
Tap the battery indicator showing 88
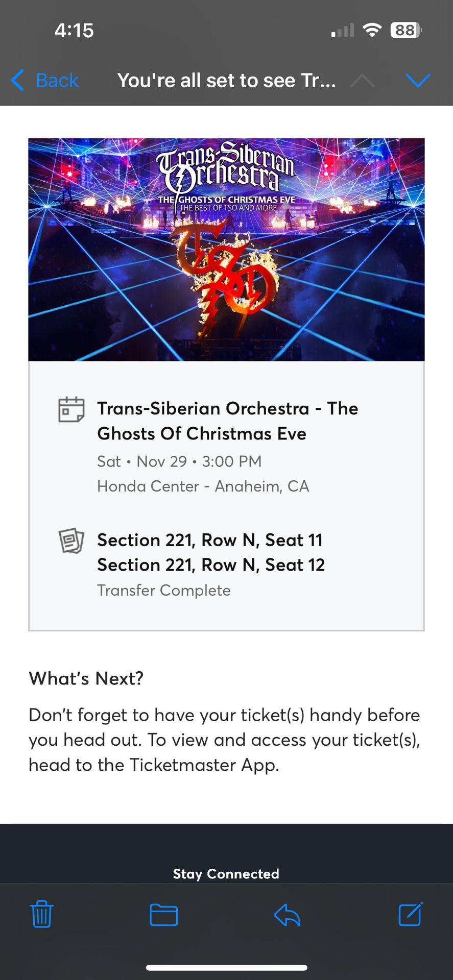point(405,30)
